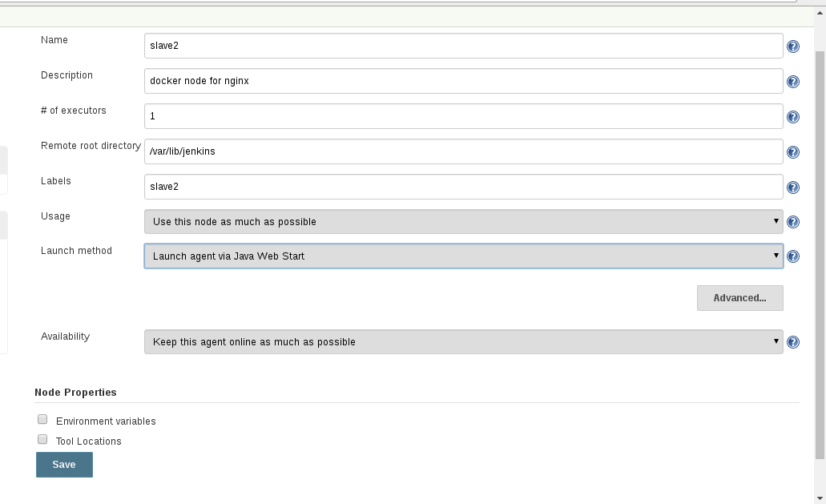The height and width of the screenshot is (504, 826).
Task: Enable the Environment variables checkbox
Action: (x=42, y=418)
